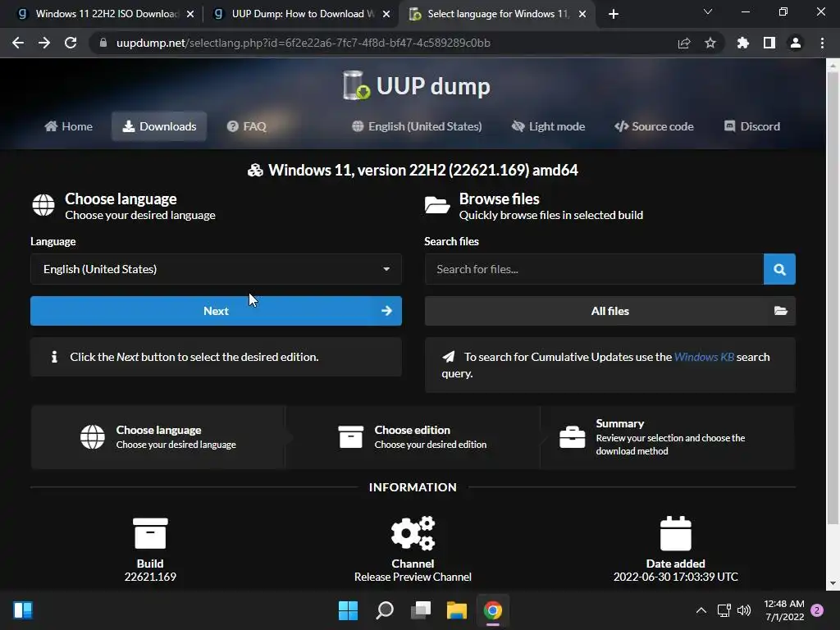This screenshot has height=630, width=840.
Task: Click the '22621.169' build value under Build
Action: point(150,577)
